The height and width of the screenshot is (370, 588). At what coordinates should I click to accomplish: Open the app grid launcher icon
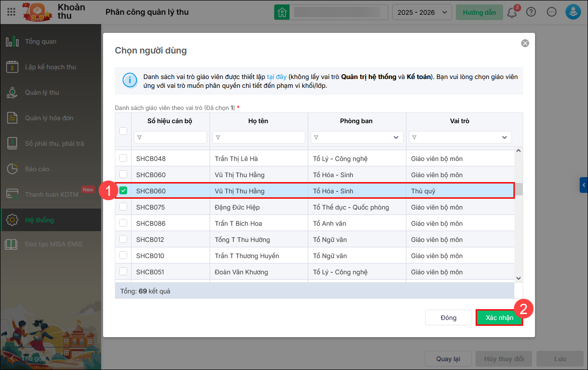[x=11, y=12]
